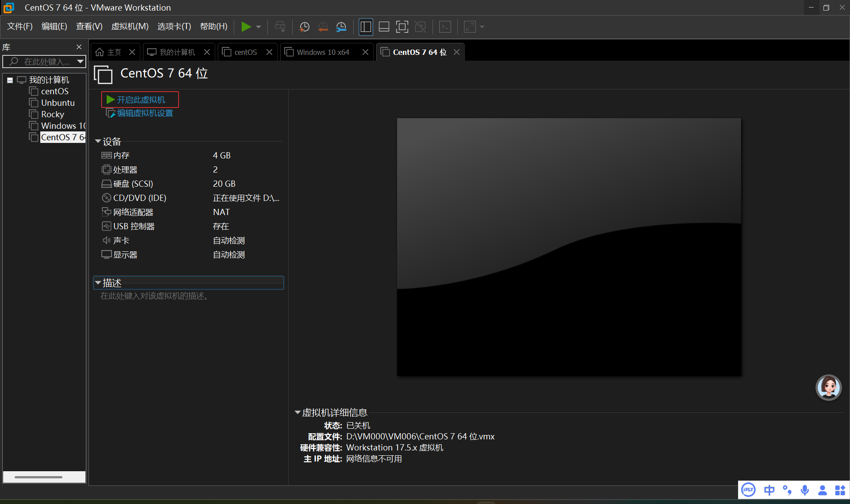850x504 pixels.
Task: Click the iFLY input method logo
Action: (x=749, y=490)
